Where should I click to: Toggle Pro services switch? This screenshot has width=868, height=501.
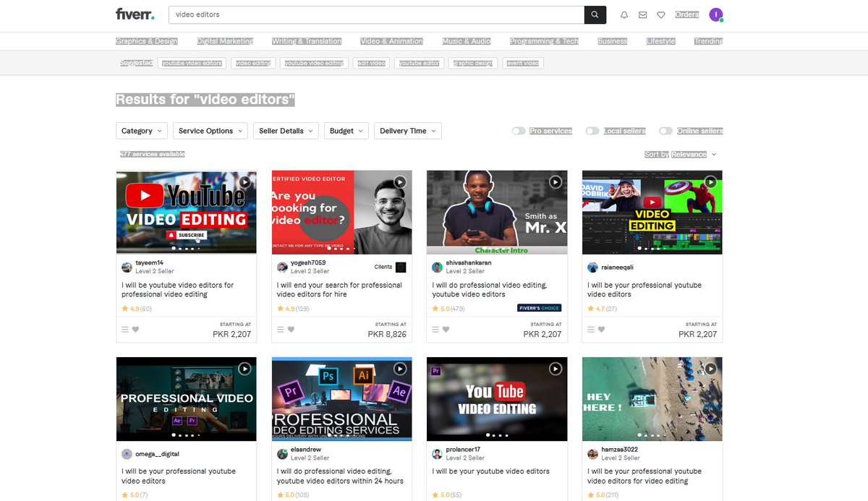[x=519, y=131]
